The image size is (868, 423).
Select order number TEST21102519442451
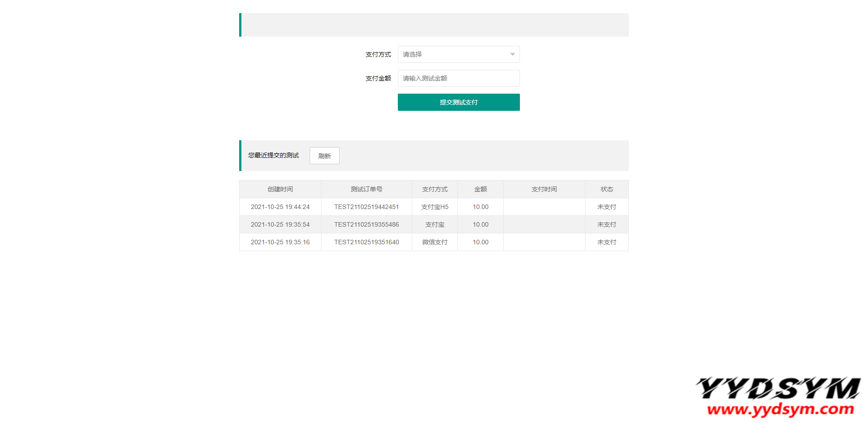coord(366,207)
